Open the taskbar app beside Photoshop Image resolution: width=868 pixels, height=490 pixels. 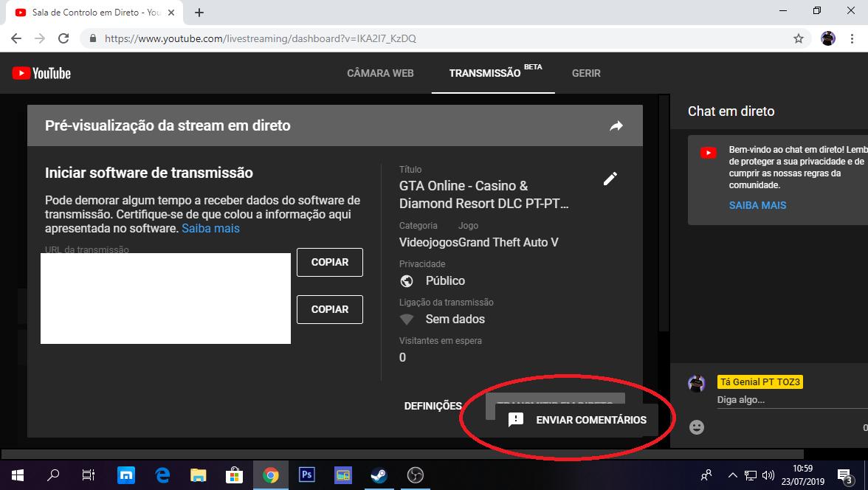pos(343,475)
